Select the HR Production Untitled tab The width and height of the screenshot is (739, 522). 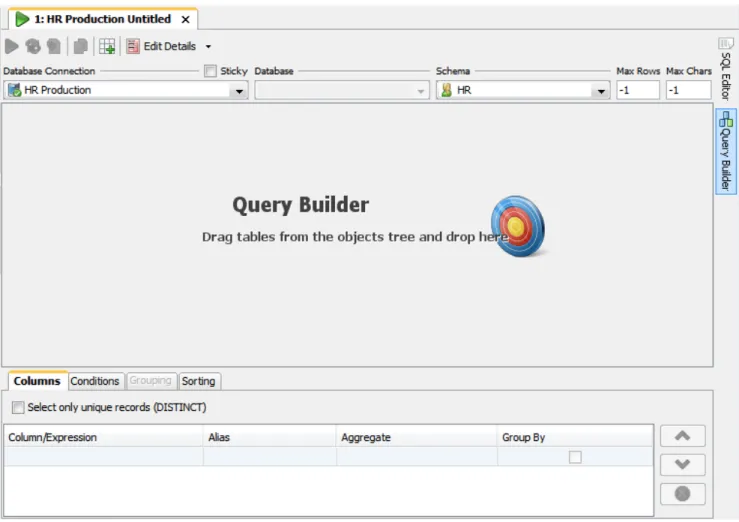[102, 19]
